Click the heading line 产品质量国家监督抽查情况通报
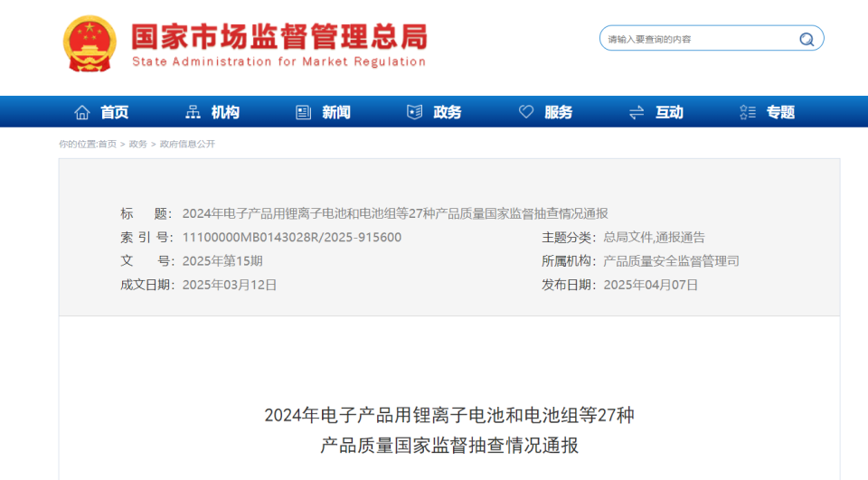 point(449,445)
